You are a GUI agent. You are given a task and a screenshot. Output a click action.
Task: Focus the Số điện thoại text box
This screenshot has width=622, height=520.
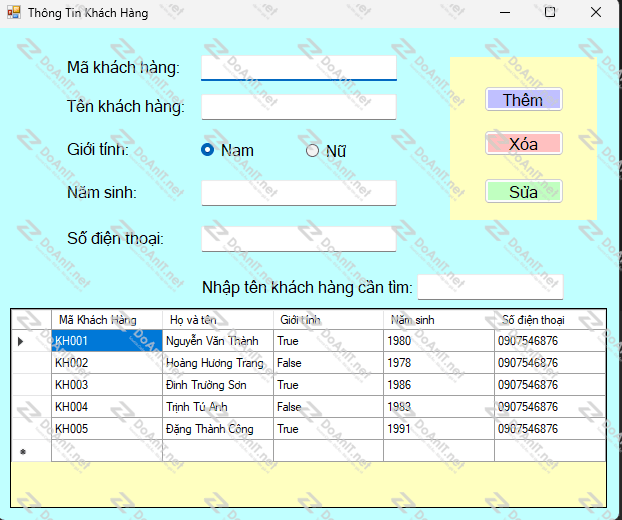click(x=299, y=238)
